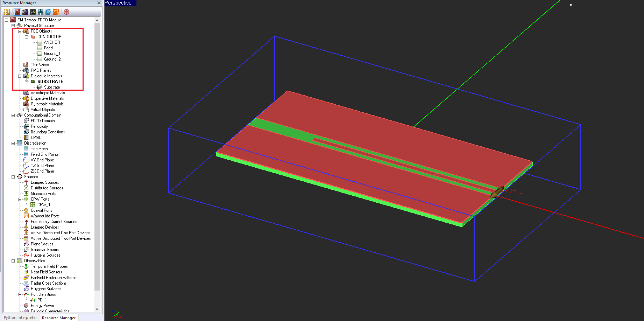Select the Periodicity item

coord(39,126)
